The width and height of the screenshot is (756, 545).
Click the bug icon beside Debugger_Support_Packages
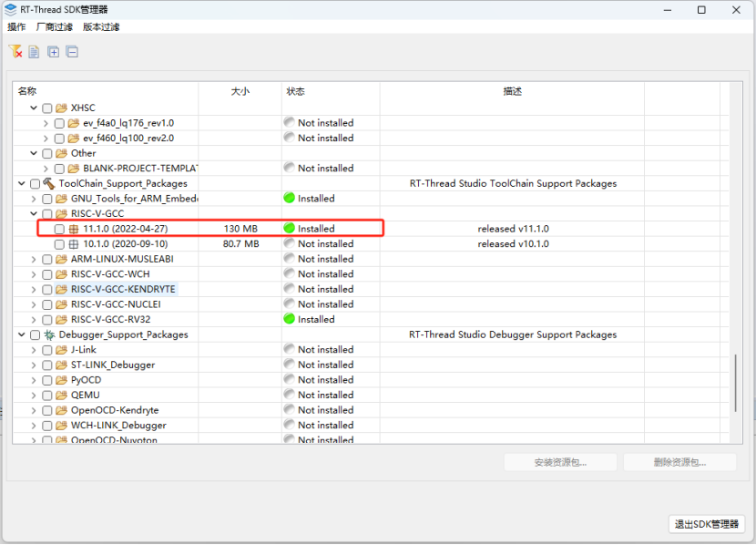coord(49,334)
